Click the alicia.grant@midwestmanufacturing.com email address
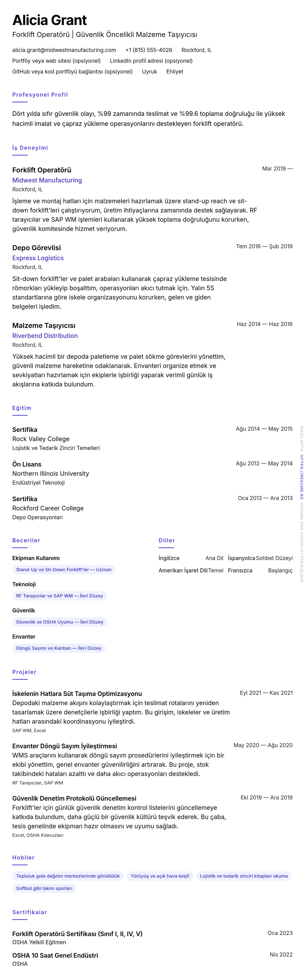This screenshot has height=980, width=305. click(x=64, y=50)
